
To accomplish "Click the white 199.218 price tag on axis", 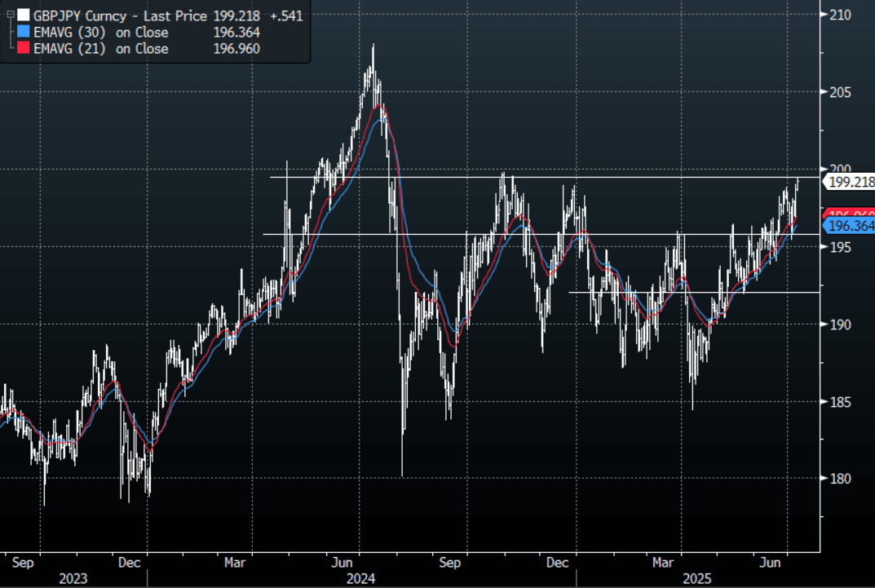I will point(850,182).
